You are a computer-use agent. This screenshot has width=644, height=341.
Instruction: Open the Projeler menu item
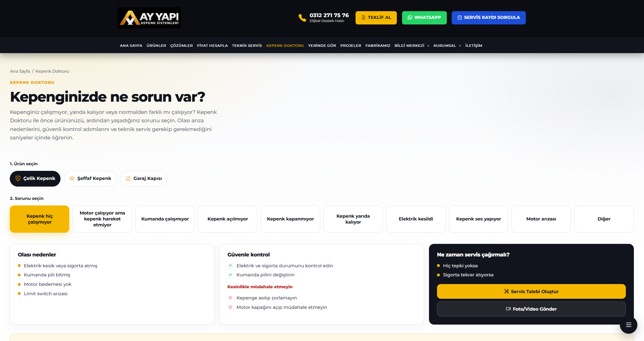pos(351,46)
